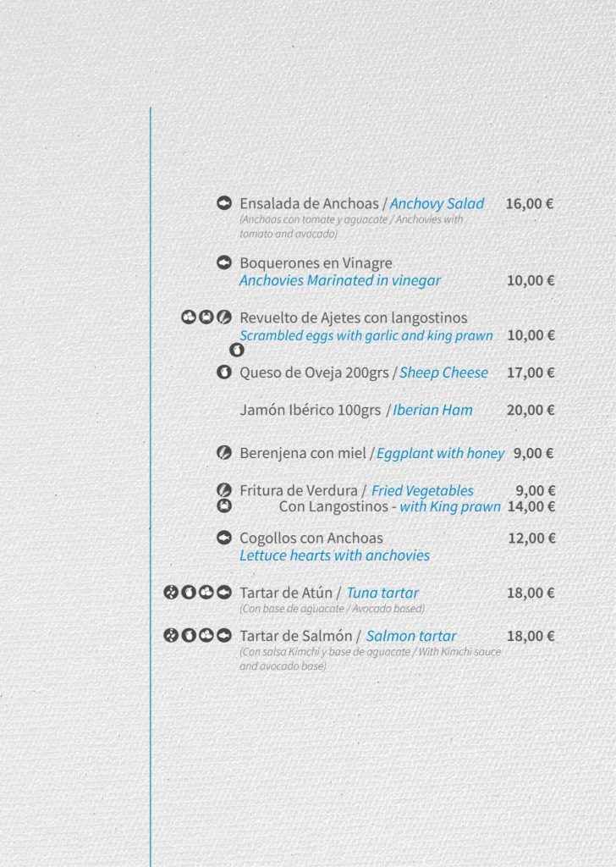This screenshot has height=867, width=616.
Task: Click the fish icon next to Boquerones en Vinagre
Action: 223,262
